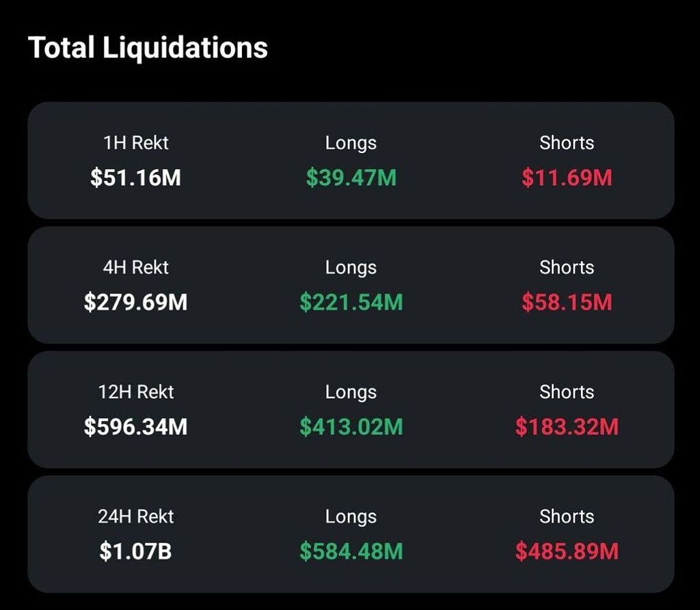
Task: Open the 24H Rekt card
Action: (x=350, y=533)
